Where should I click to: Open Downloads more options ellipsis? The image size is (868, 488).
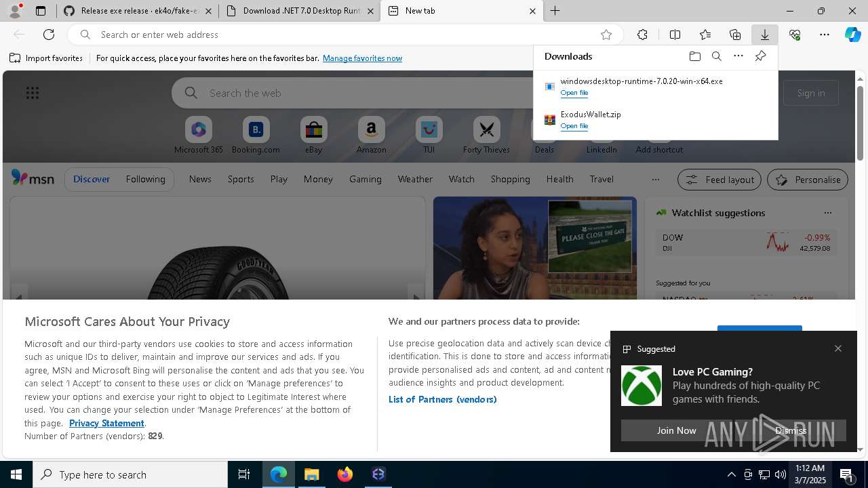[x=738, y=56]
